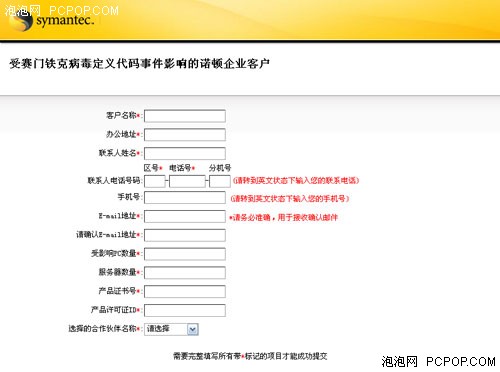The width and height of the screenshot is (500, 372).
Task: Select the 区号 area code box
Action: pyautogui.click(x=155, y=181)
